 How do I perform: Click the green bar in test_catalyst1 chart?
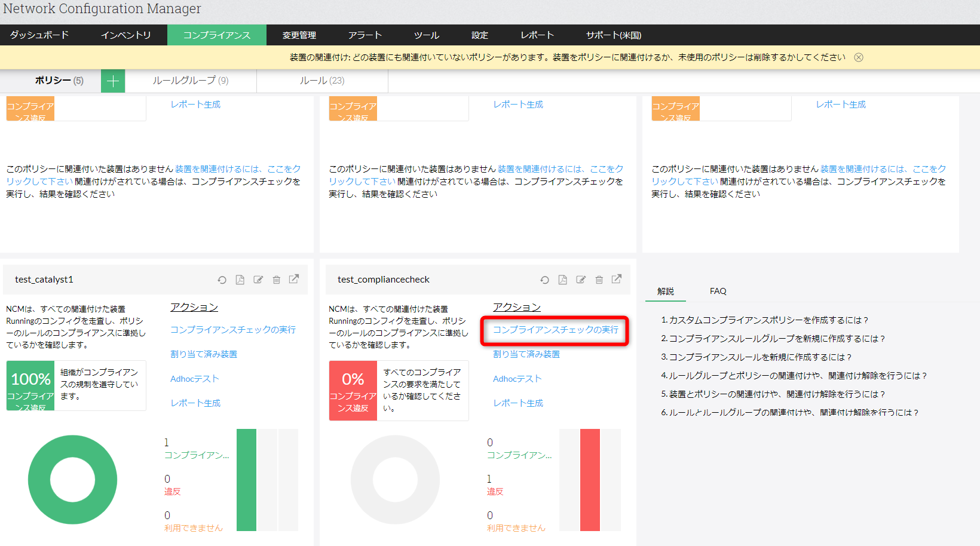click(246, 480)
